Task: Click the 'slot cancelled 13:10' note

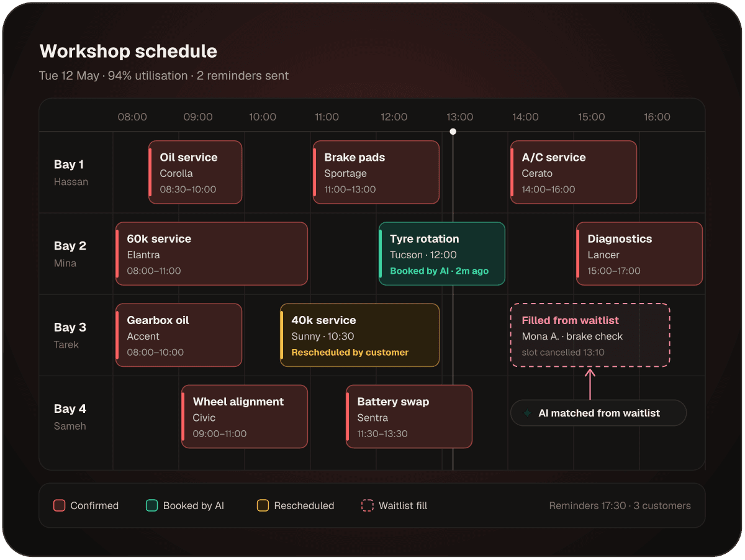Action: coord(563,352)
